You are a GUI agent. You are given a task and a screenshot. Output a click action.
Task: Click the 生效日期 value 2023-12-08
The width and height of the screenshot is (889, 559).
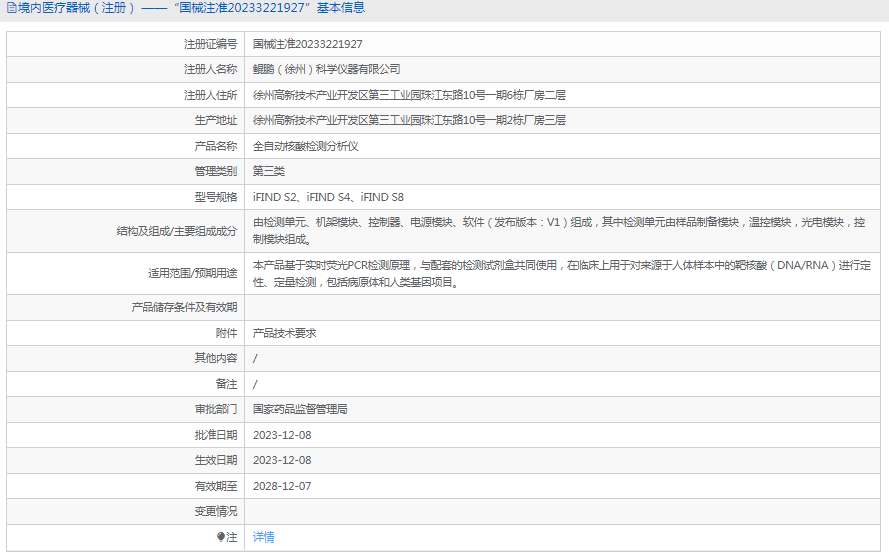coord(282,460)
